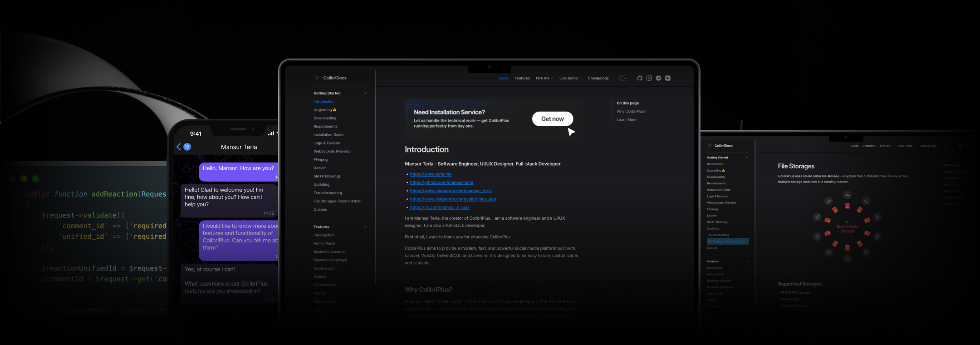Click GitHub icon in right laptop header
980x345 pixels.
click(x=960, y=146)
